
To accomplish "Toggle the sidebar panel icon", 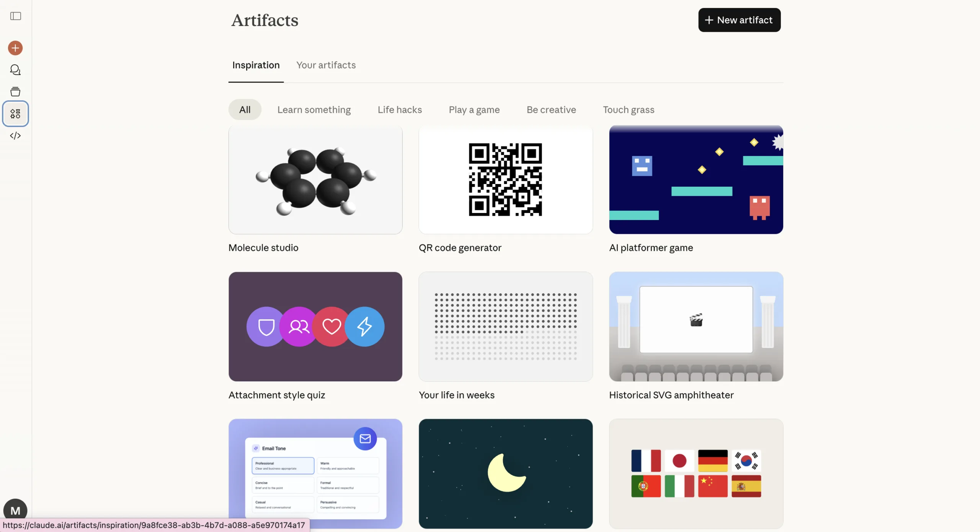I will point(15,16).
